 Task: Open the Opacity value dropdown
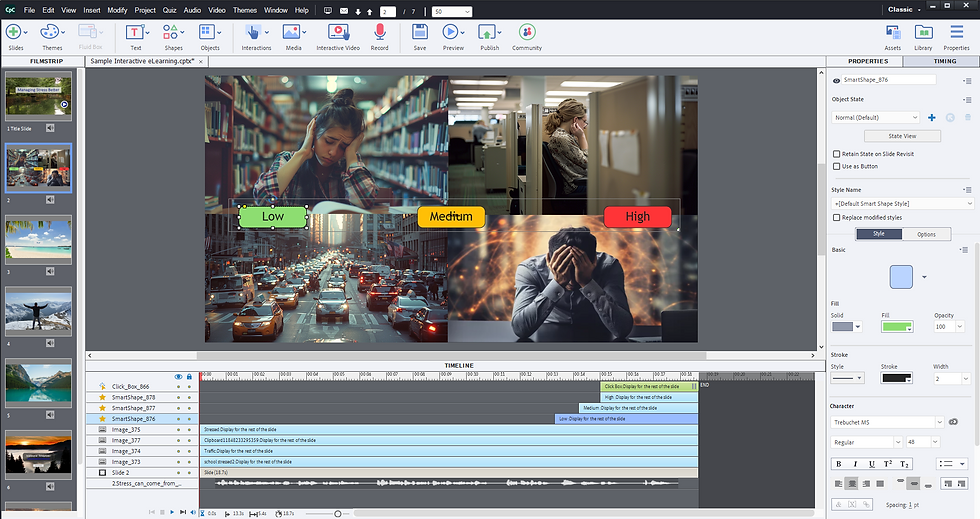[x=960, y=326]
